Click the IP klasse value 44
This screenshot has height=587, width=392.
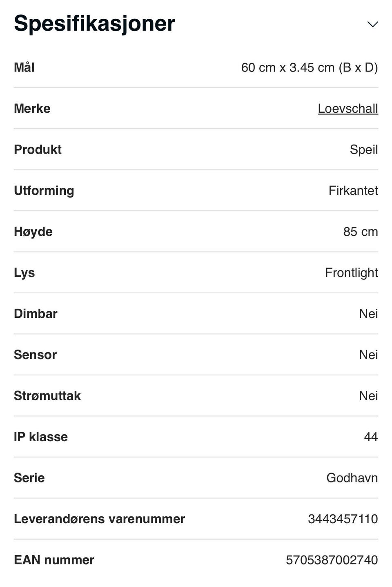(370, 437)
